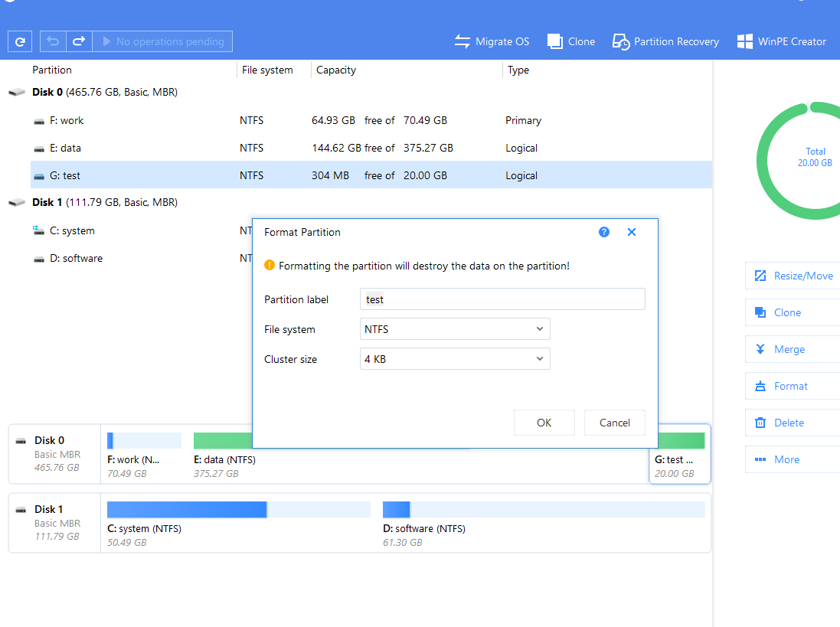Click the F: work usage bar in disk map
The height and width of the screenshot is (627, 840).
click(144, 441)
